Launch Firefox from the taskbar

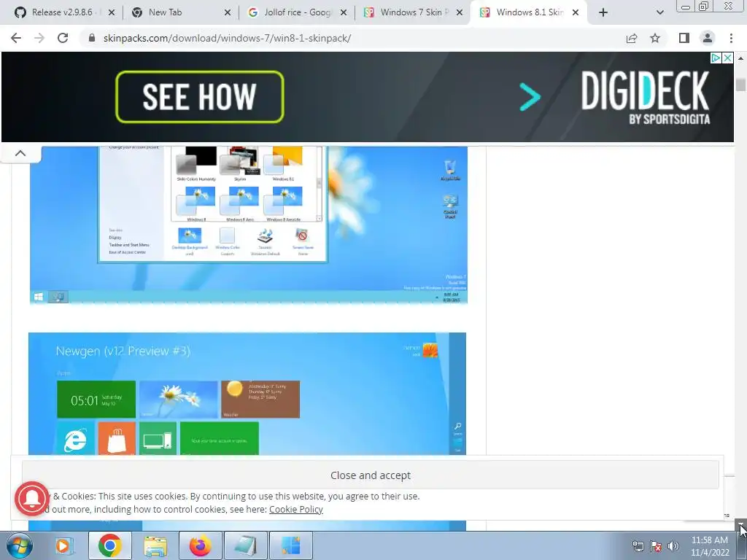(201, 545)
